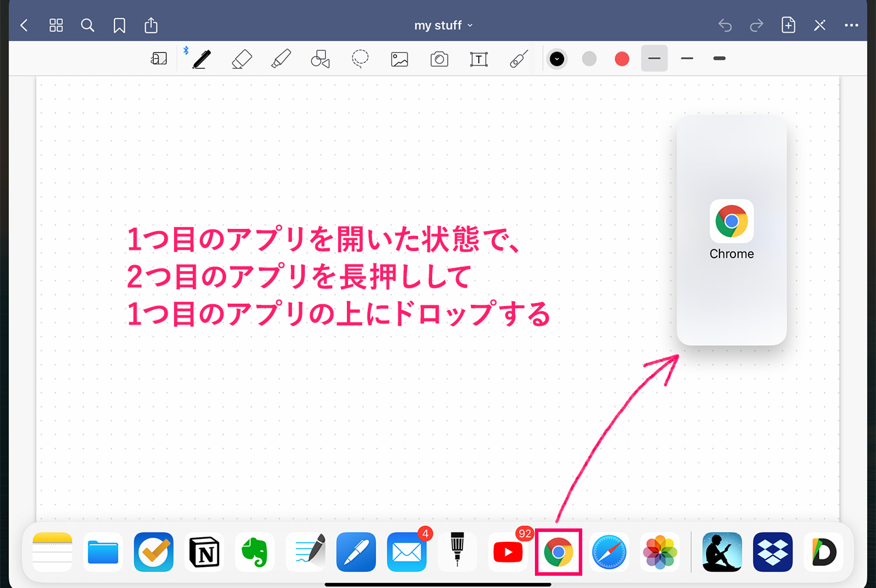Open the OmniFocus checkmark app in dock
The image size is (876, 588).
154,552
